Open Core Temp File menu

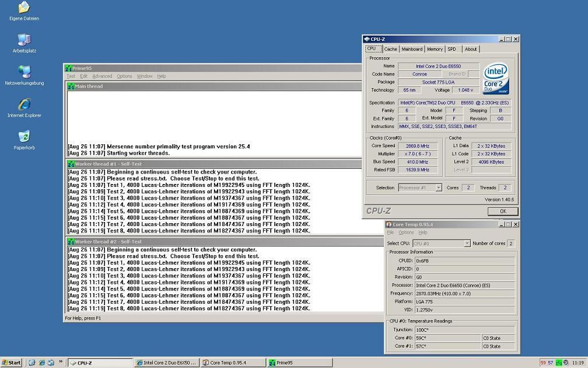(x=390, y=232)
